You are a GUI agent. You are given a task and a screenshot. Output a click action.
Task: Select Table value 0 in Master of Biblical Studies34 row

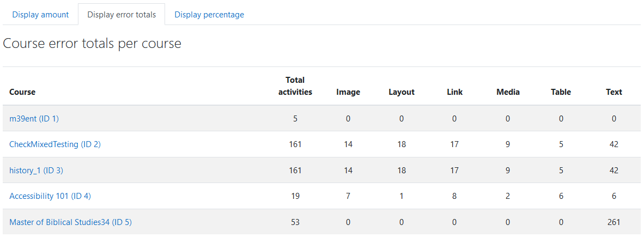click(561, 222)
